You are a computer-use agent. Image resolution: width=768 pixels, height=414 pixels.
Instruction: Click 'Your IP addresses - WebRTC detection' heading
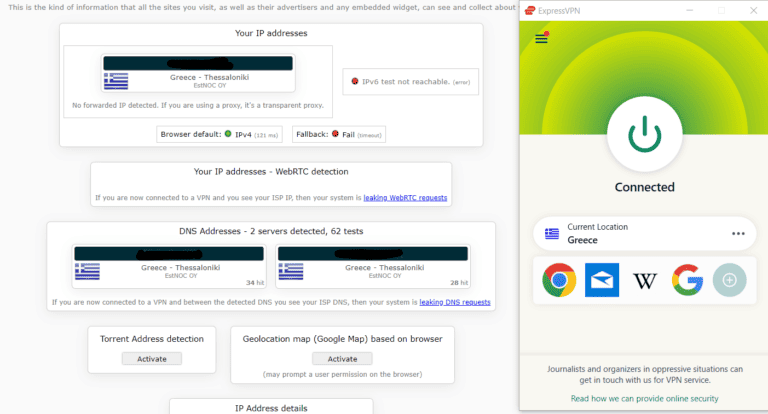271,171
